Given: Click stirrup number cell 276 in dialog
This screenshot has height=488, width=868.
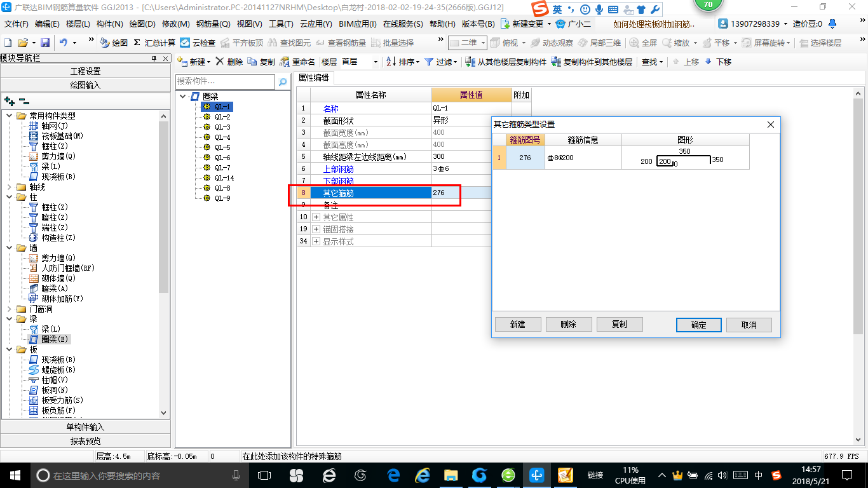Looking at the screenshot, I should point(526,158).
